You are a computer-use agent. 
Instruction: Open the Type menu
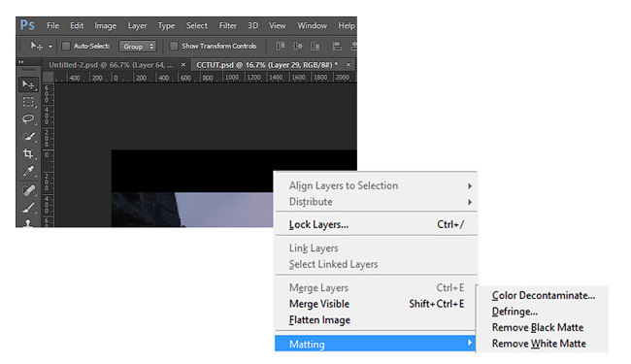(x=166, y=26)
